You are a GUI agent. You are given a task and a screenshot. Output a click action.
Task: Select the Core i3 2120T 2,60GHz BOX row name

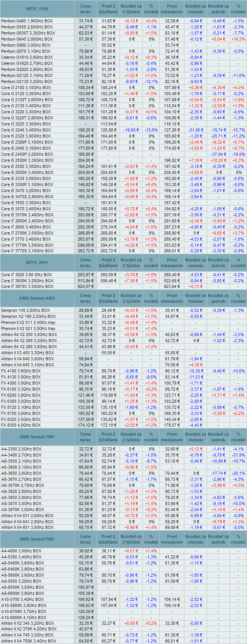click(x=27, y=100)
